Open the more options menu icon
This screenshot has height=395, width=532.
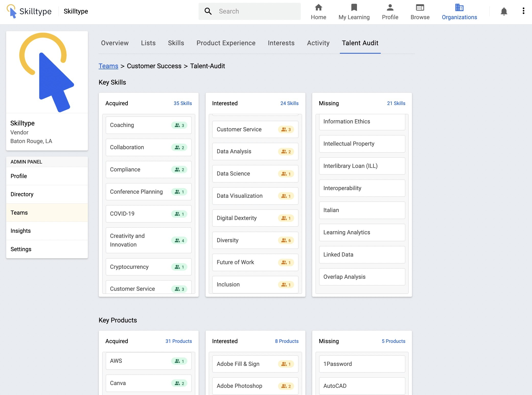523,11
